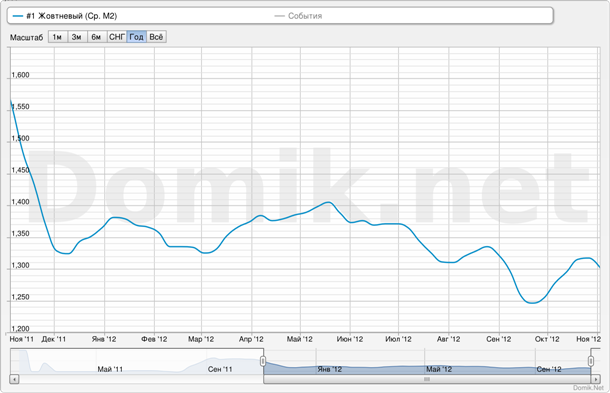The height and width of the screenshot is (393, 610).
Task: Set chart scale to 6м
Action: [x=96, y=37]
